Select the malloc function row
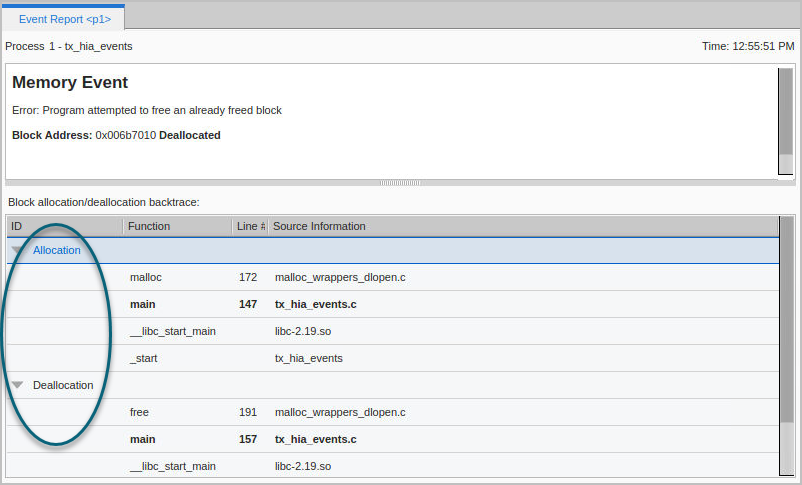Image resolution: width=802 pixels, height=485 pixels. [x=146, y=277]
